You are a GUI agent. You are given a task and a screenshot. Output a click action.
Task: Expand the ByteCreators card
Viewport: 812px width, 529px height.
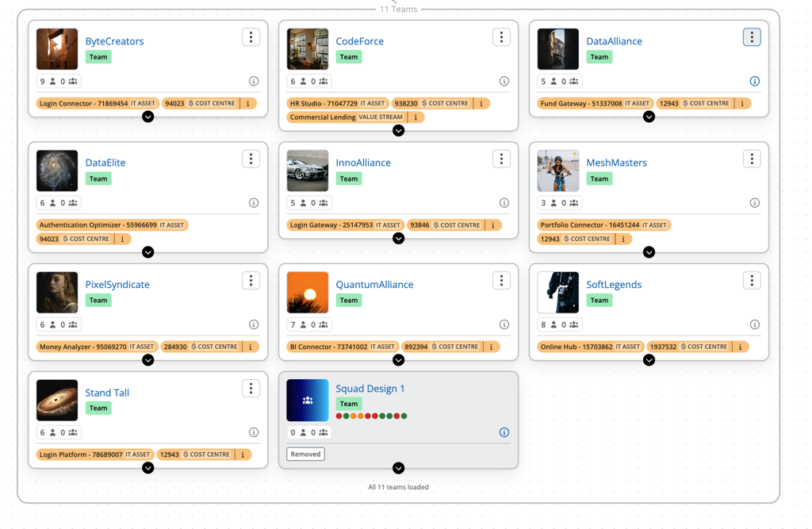coord(148,117)
